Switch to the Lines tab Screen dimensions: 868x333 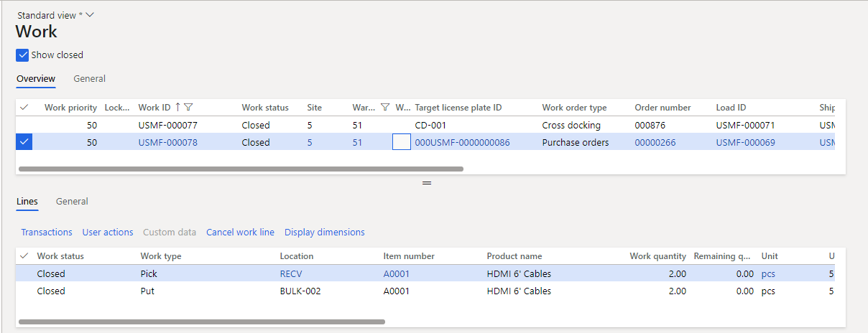click(27, 202)
